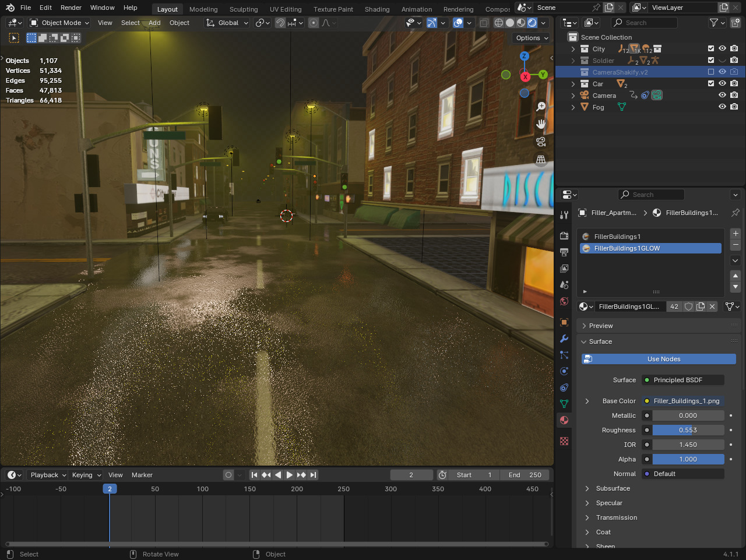Select solid viewport shading mode
Image resolution: width=746 pixels, height=560 pixels.
(510, 23)
